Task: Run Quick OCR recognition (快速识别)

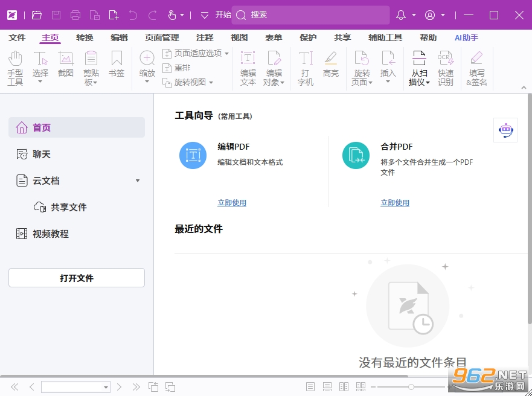Action: (446, 68)
